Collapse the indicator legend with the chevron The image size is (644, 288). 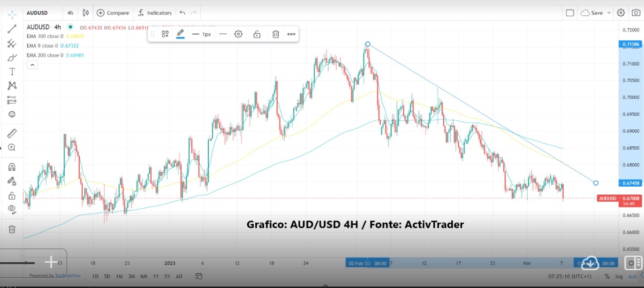(x=32, y=64)
